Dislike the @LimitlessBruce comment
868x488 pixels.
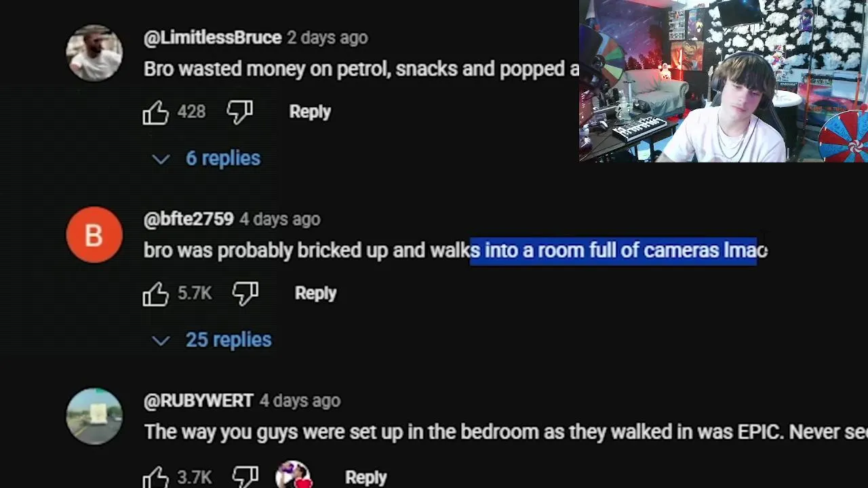[239, 113]
